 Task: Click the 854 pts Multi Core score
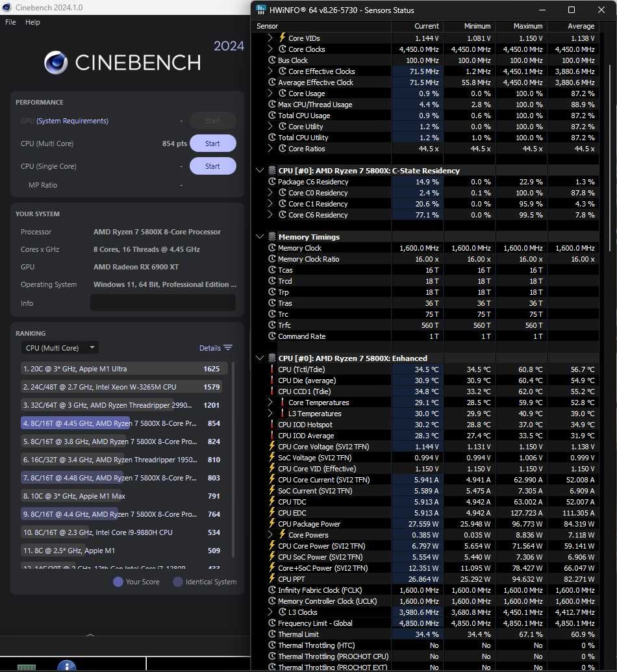tap(175, 143)
